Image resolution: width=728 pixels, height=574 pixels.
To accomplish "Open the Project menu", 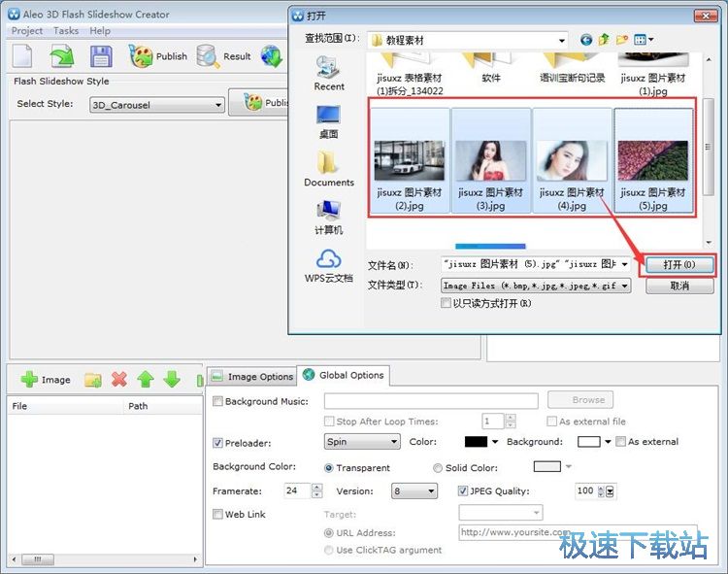I will pos(27,31).
